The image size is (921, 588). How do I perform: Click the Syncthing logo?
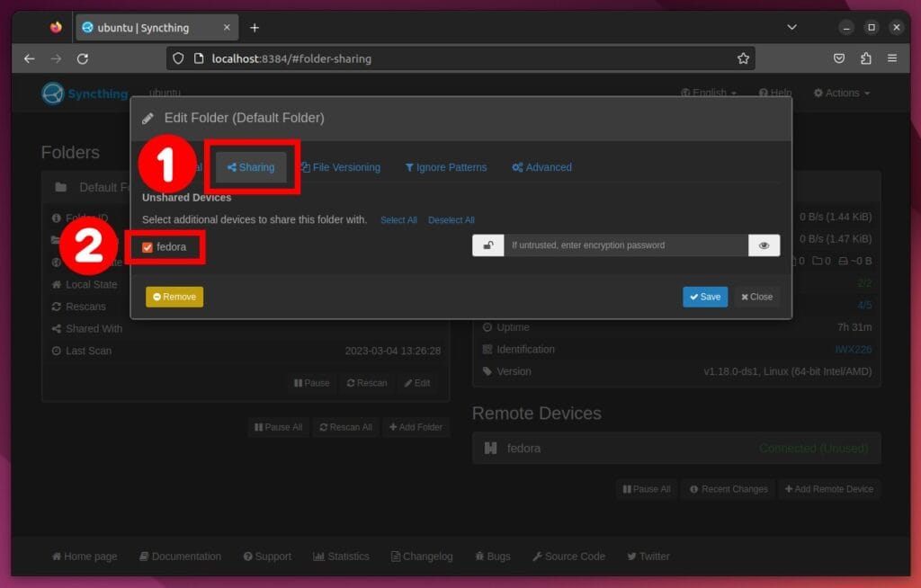tap(85, 94)
